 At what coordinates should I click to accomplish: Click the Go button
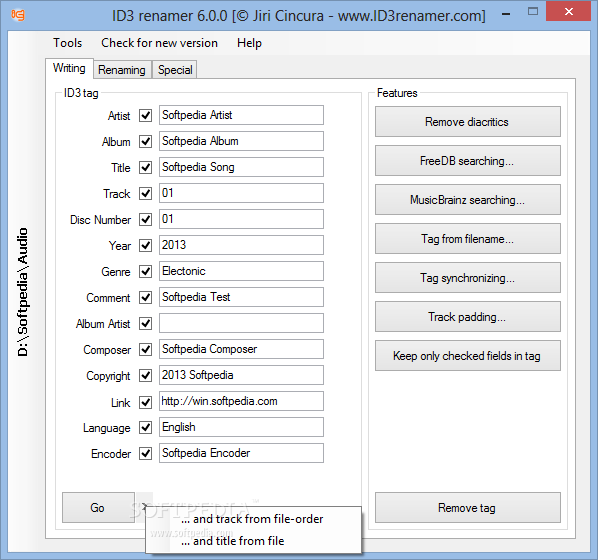pyautogui.click(x=98, y=507)
